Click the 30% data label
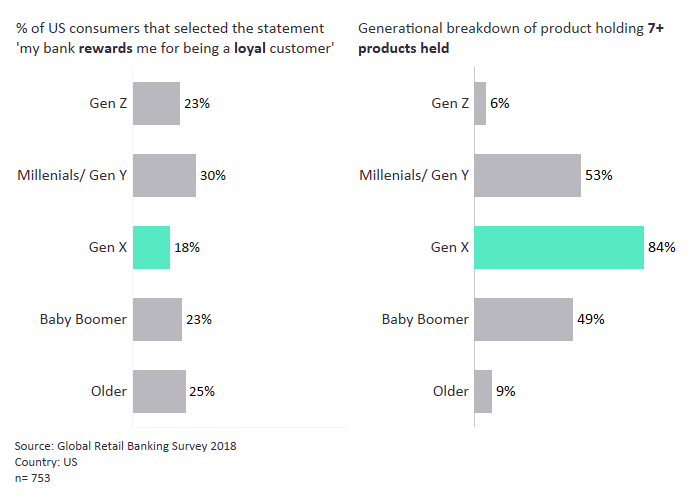 pyautogui.click(x=213, y=175)
